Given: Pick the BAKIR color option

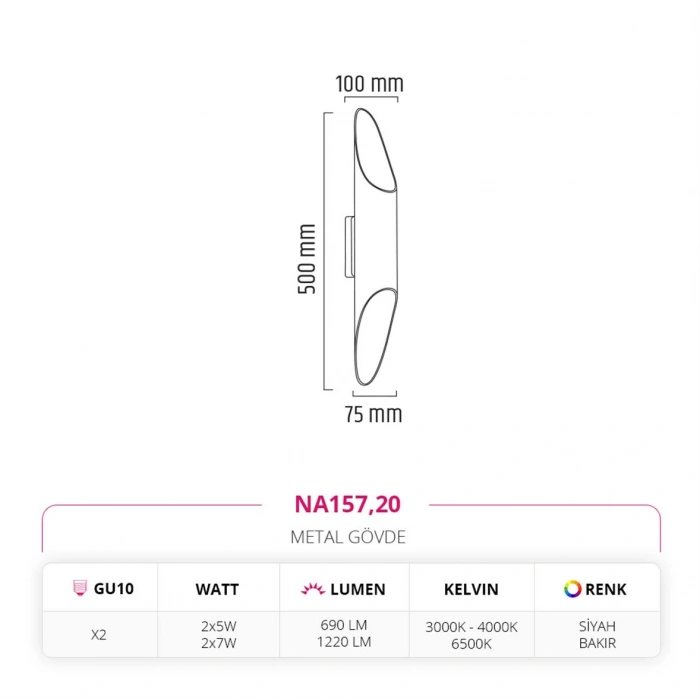Looking at the screenshot, I should coord(597,642).
